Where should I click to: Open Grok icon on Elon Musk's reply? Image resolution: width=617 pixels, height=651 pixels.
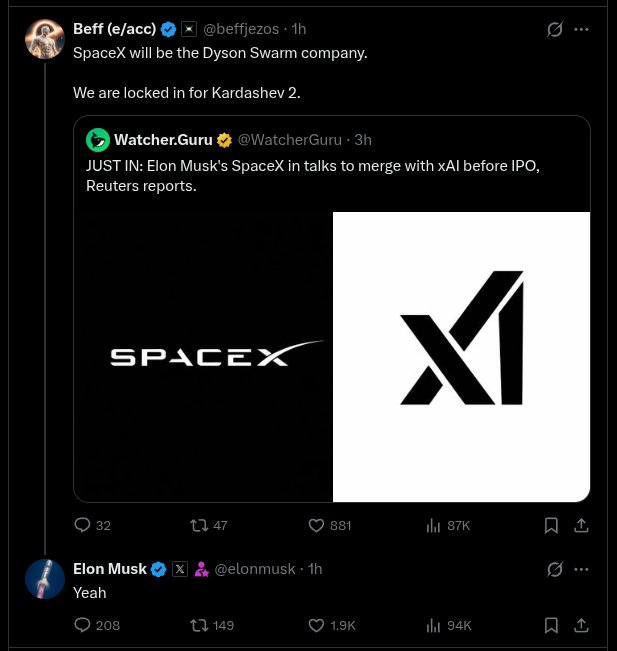click(x=555, y=569)
